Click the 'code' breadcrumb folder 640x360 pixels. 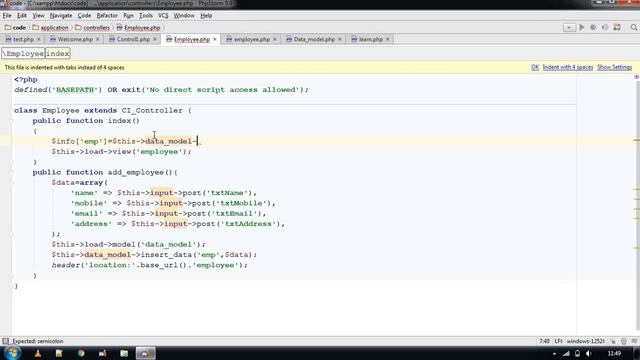click(16, 28)
